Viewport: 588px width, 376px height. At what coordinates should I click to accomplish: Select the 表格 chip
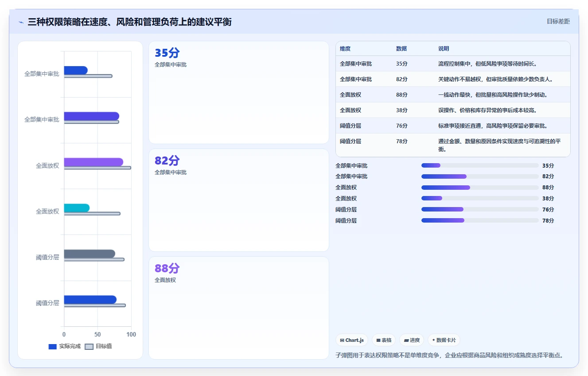(x=384, y=340)
